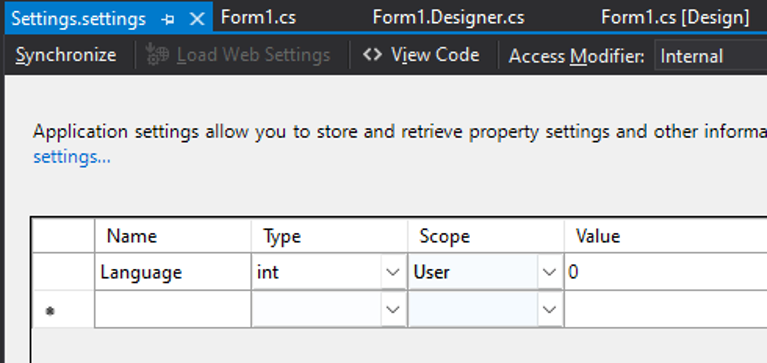Image resolution: width=767 pixels, height=363 pixels.
Task: Select the int type cell
Action: pos(317,272)
